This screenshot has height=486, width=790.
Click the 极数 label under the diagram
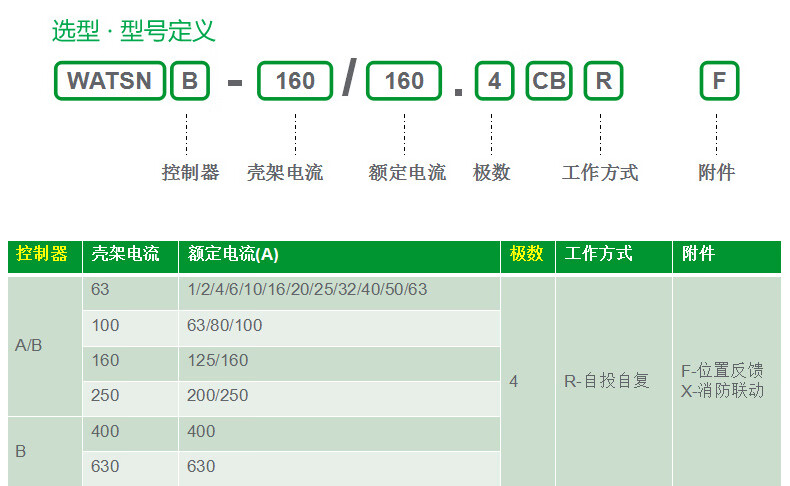click(x=491, y=173)
